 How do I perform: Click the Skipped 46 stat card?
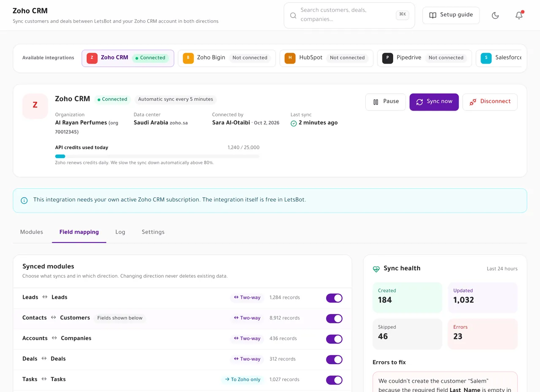[407, 334]
